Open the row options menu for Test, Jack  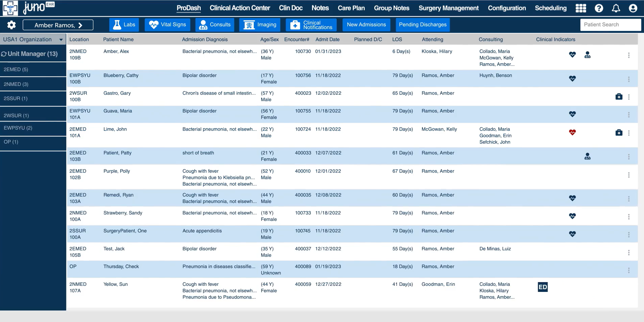pos(629,252)
